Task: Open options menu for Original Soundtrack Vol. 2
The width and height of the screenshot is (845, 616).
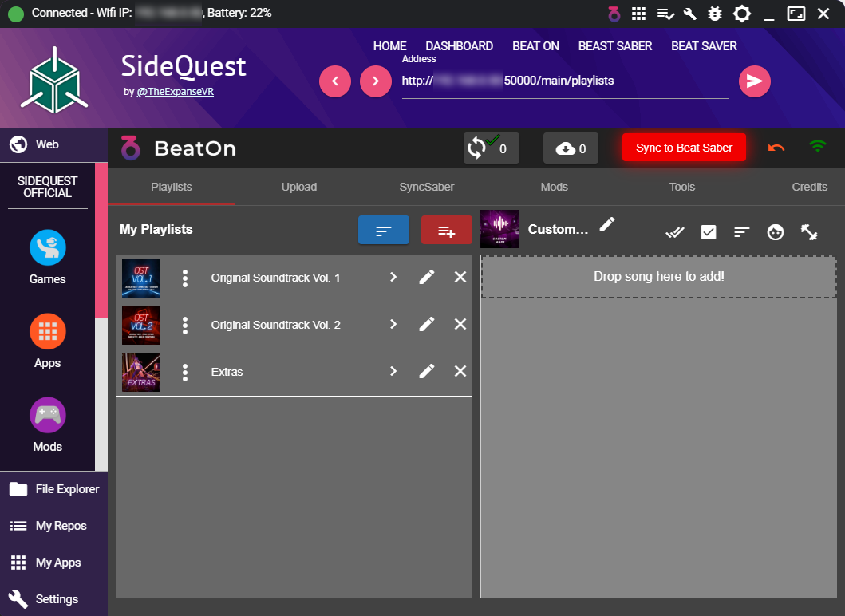Action: click(x=185, y=325)
